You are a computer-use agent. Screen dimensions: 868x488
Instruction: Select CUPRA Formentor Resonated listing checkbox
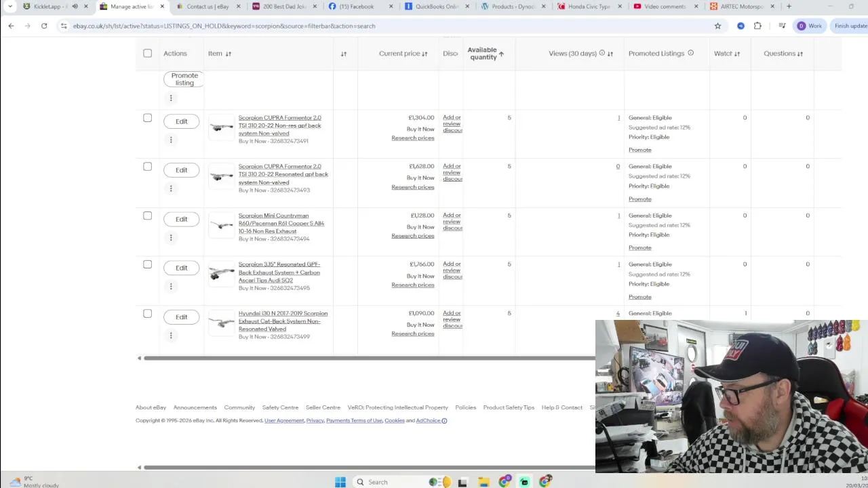[x=147, y=167]
